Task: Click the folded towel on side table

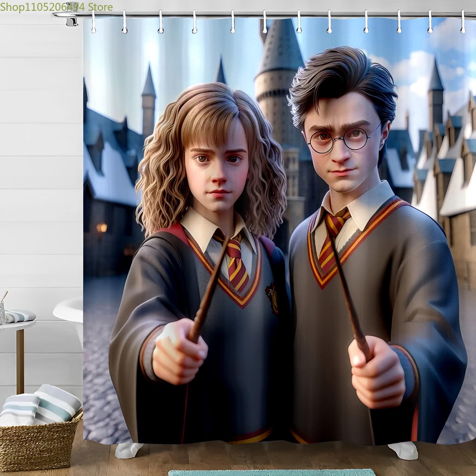Action: tap(19, 315)
